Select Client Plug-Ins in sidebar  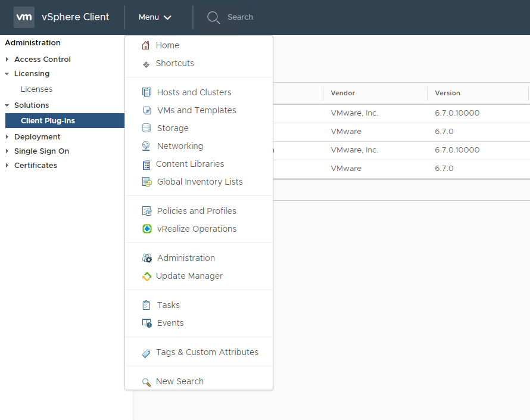48,121
